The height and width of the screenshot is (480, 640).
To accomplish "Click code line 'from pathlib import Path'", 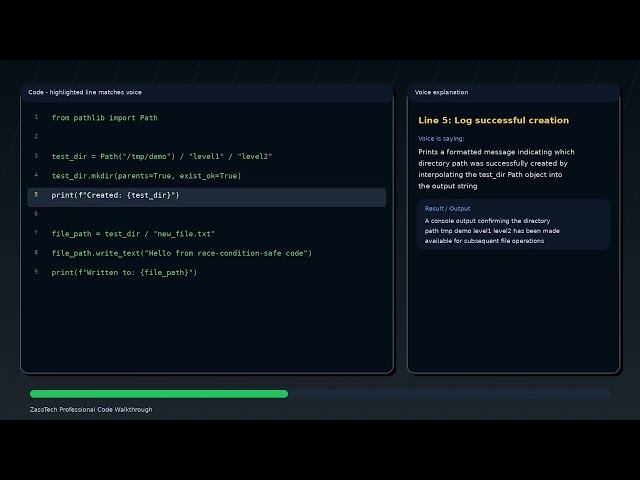I will (104, 118).
